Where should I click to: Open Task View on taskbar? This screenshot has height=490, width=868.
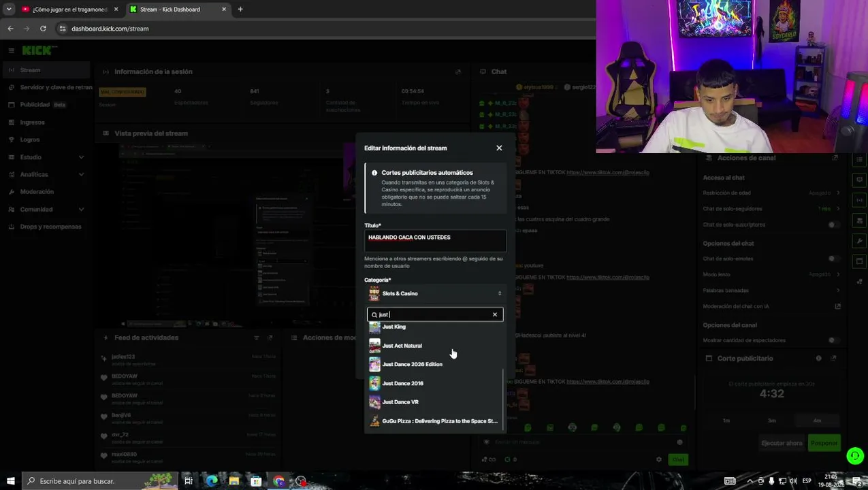pyautogui.click(x=189, y=481)
